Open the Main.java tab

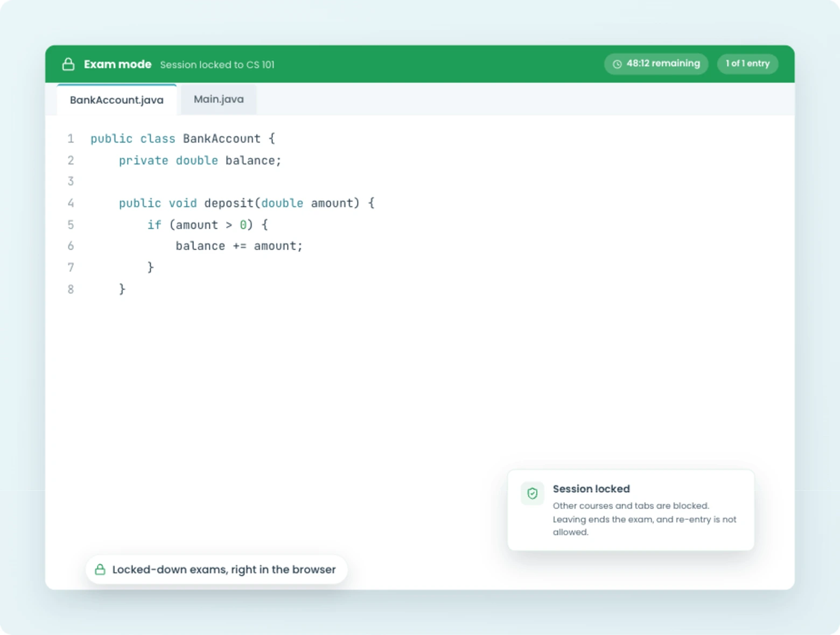coord(219,100)
